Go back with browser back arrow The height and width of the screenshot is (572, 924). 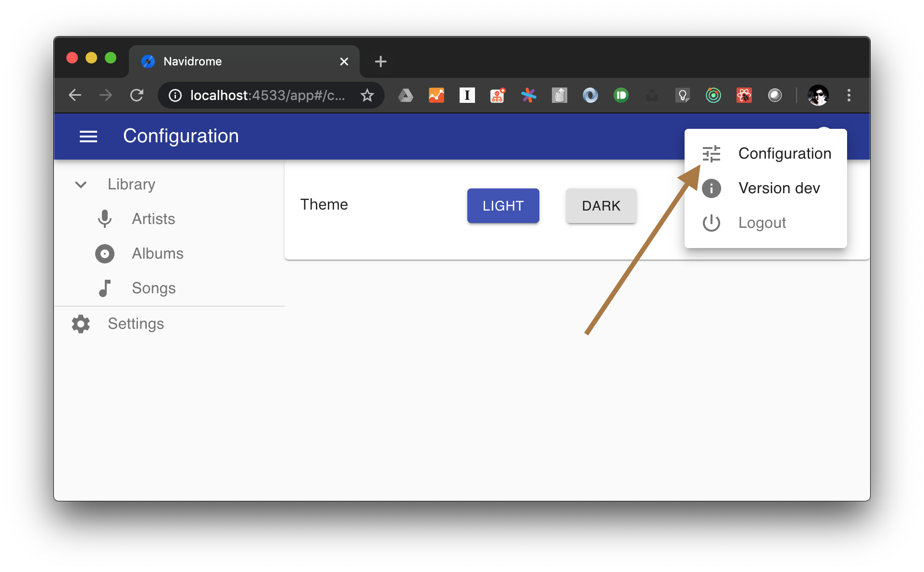click(75, 95)
